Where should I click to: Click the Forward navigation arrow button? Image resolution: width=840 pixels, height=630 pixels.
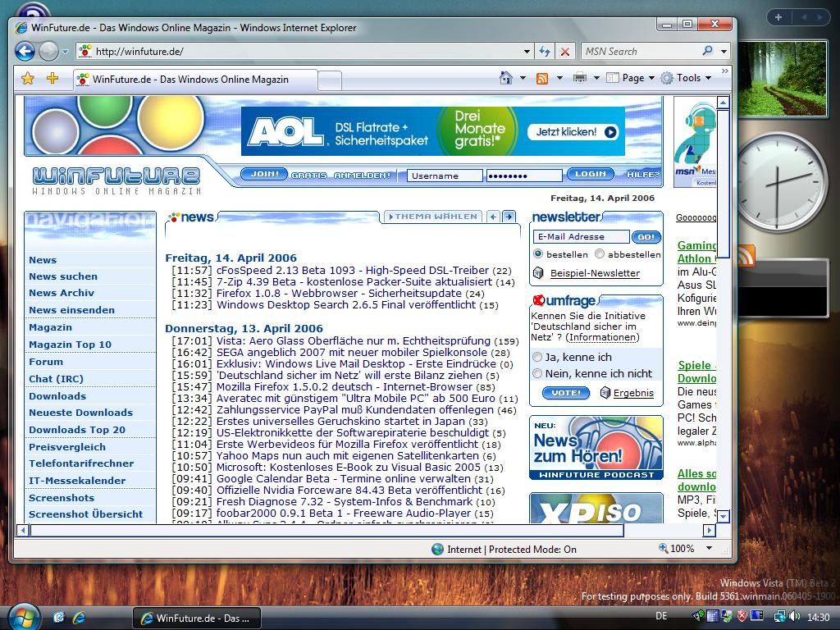(x=48, y=52)
